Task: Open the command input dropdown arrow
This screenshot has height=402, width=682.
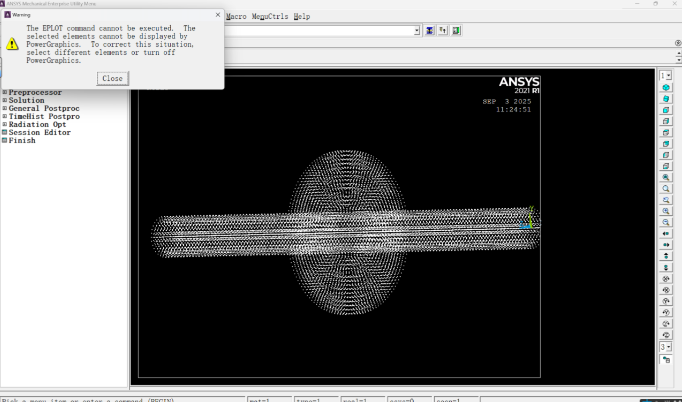Action: (415, 31)
